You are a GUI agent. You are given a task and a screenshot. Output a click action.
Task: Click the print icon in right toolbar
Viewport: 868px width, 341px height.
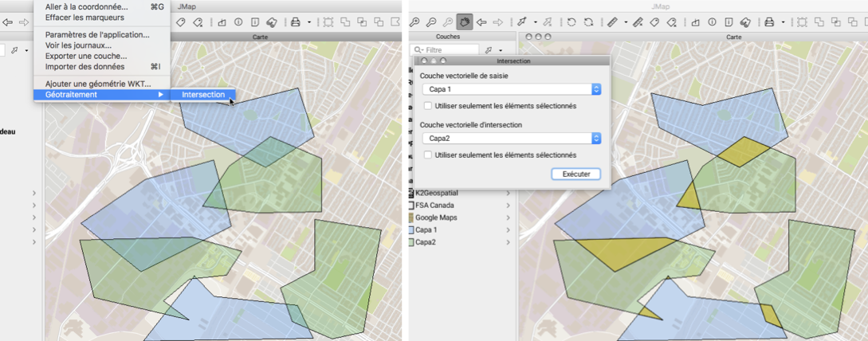click(768, 22)
